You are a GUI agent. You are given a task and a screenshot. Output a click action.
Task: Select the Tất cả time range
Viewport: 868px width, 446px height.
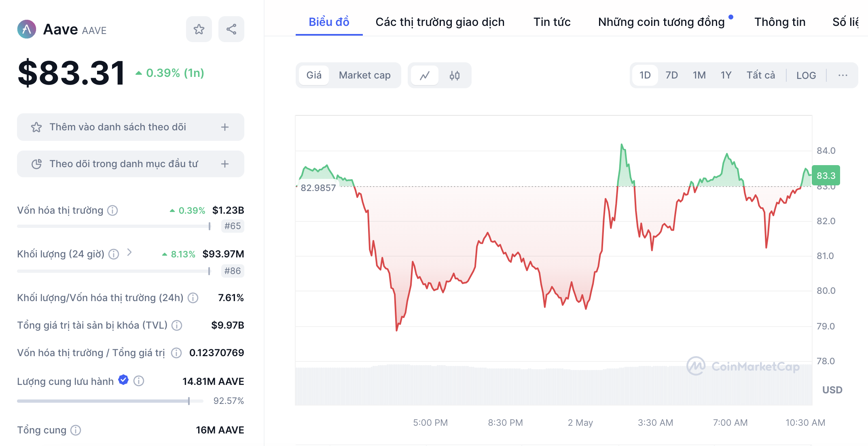click(760, 75)
